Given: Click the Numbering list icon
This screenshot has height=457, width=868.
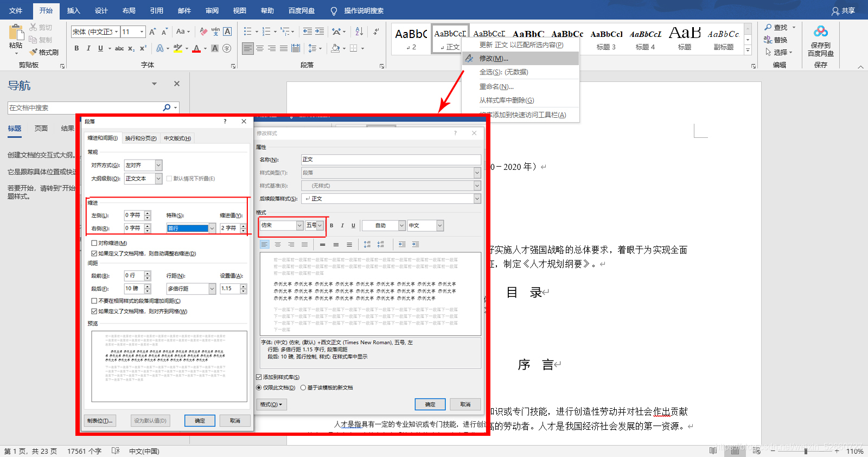Looking at the screenshot, I should coord(266,31).
